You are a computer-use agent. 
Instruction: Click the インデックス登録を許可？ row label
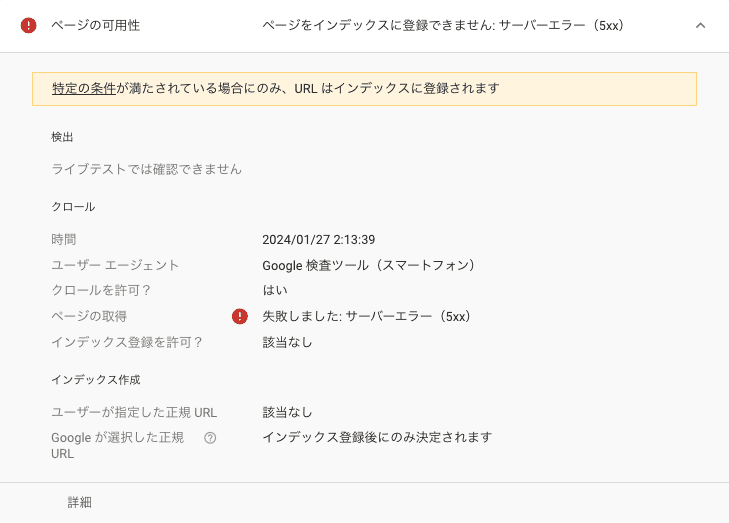(127, 342)
